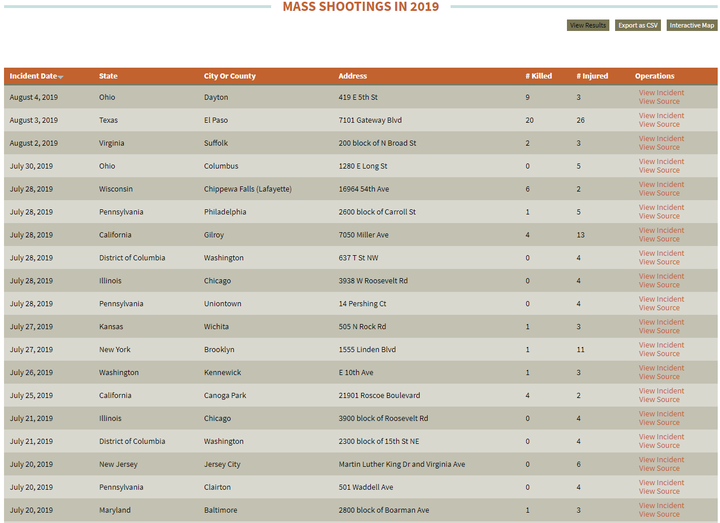Click state cell Maryland
Viewport: 720px width, 523px height.
tap(115, 511)
